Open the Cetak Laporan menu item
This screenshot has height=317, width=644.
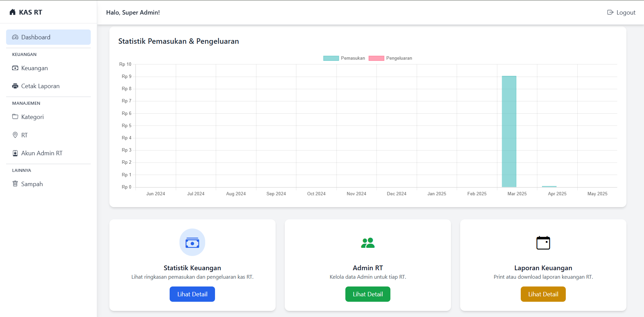click(40, 86)
